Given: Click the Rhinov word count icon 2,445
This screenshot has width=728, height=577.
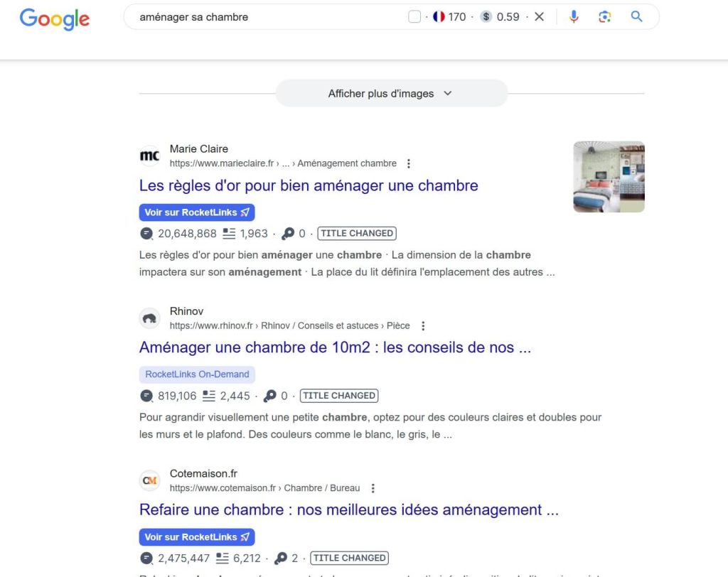Looking at the screenshot, I should coord(209,396).
